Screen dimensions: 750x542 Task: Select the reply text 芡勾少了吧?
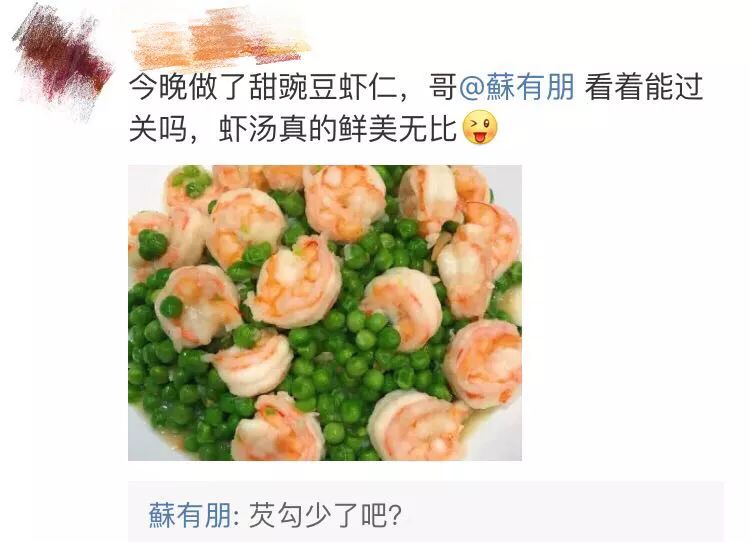[x=325, y=515]
